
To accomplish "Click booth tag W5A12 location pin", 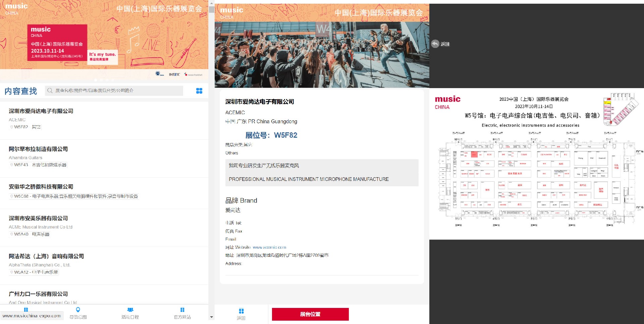I will (x=12, y=272).
